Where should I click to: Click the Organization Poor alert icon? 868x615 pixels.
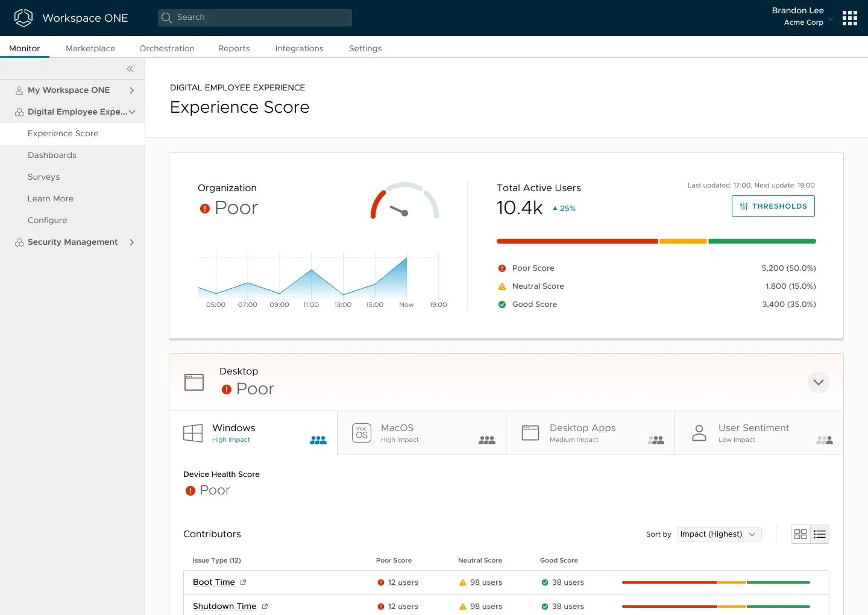[205, 209]
